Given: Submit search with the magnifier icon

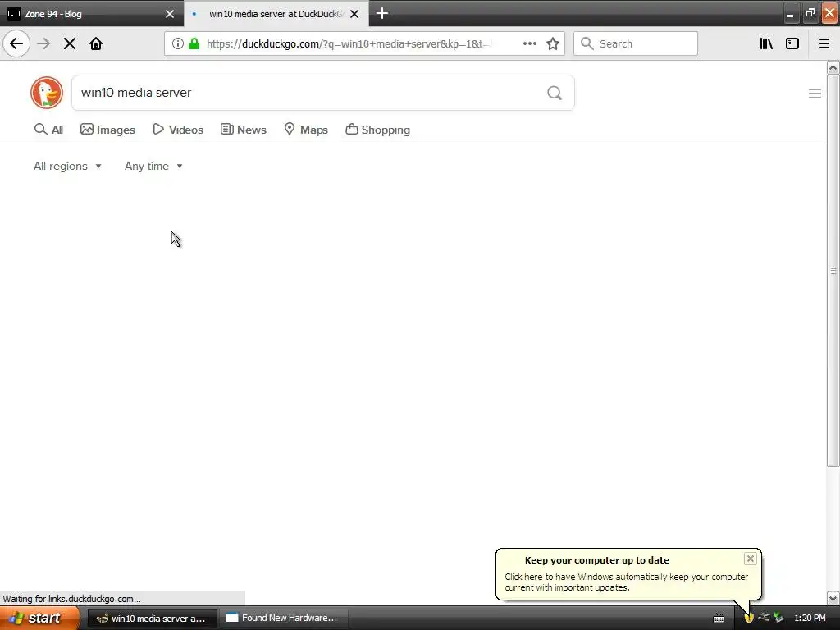Looking at the screenshot, I should [x=555, y=93].
